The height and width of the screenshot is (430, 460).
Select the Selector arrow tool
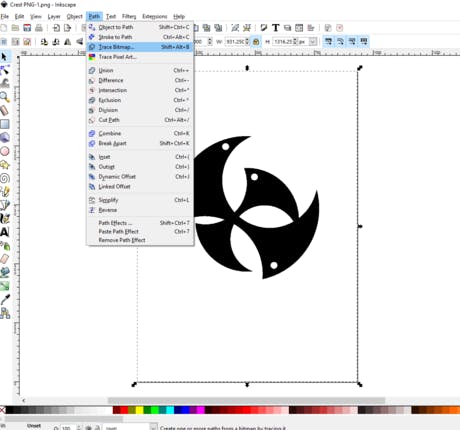pos(4,57)
